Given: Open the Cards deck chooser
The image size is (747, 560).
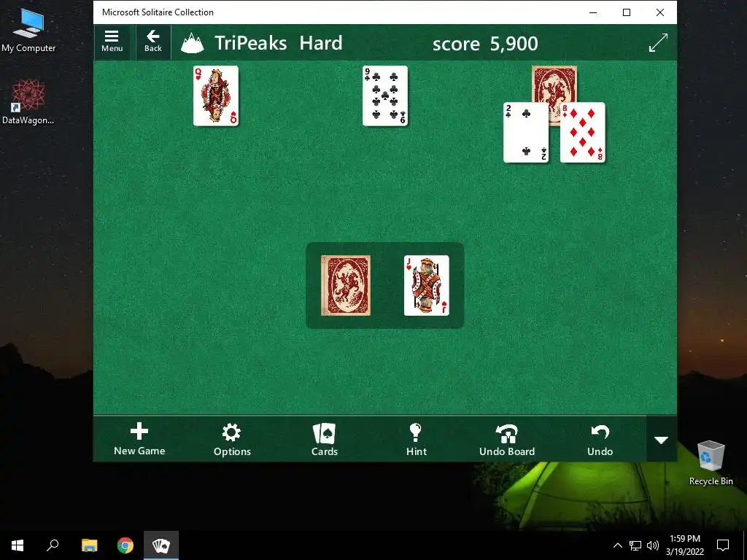Looking at the screenshot, I should tap(325, 439).
